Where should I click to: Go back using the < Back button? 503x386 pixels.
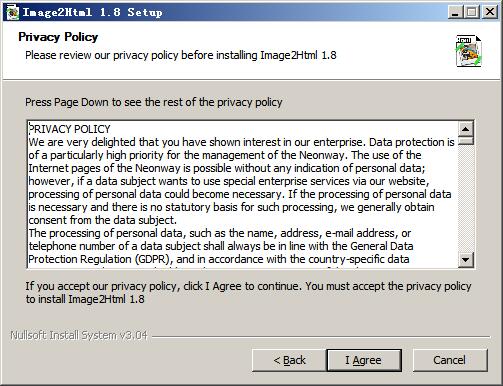[x=289, y=360]
